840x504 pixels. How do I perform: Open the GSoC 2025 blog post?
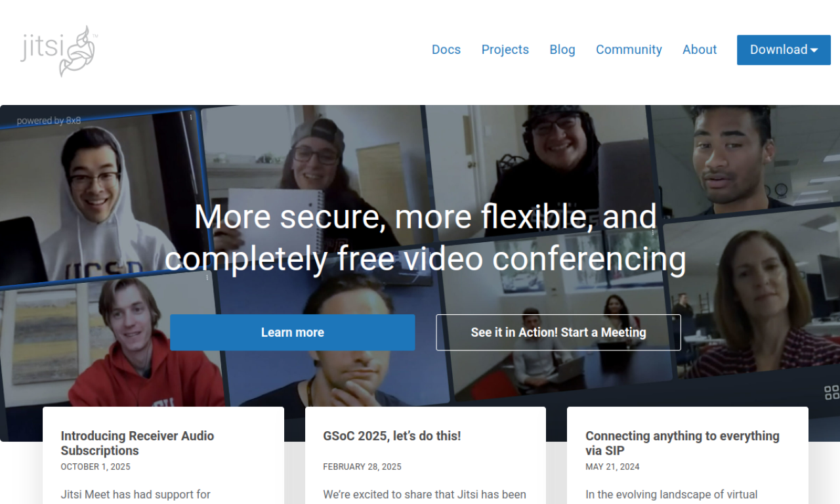pyautogui.click(x=392, y=436)
